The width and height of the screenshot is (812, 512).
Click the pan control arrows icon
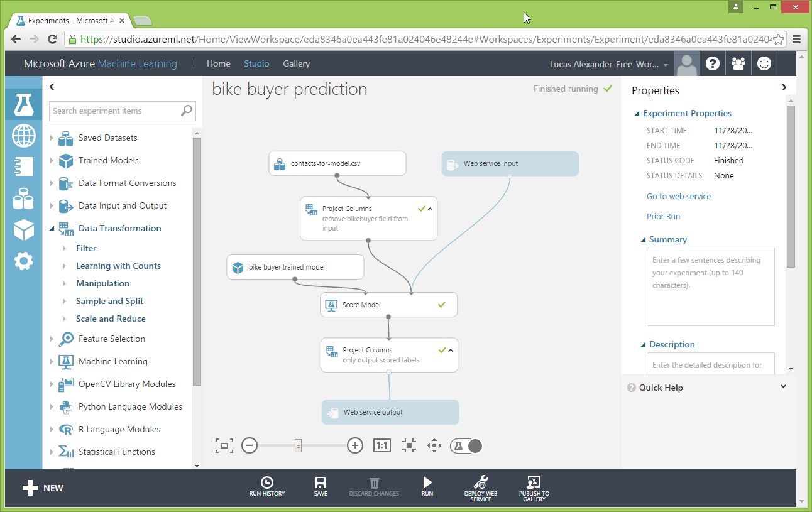434,446
